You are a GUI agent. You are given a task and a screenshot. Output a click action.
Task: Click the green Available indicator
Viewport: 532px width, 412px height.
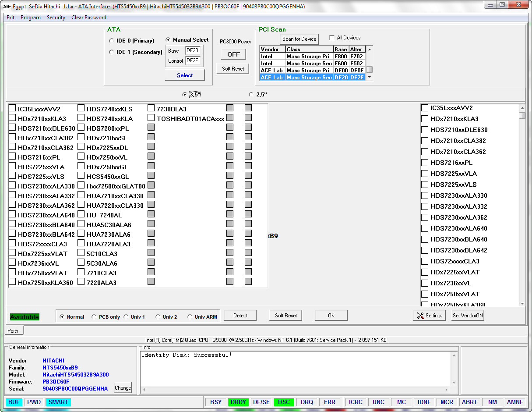pos(25,317)
